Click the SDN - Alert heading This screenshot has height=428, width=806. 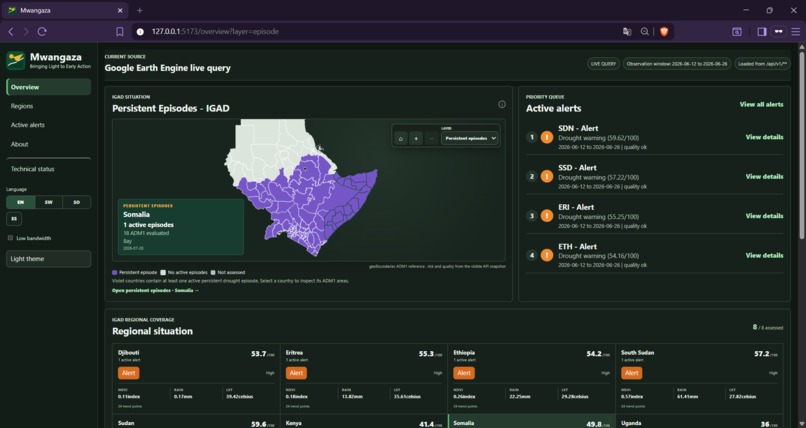point(578,128)
